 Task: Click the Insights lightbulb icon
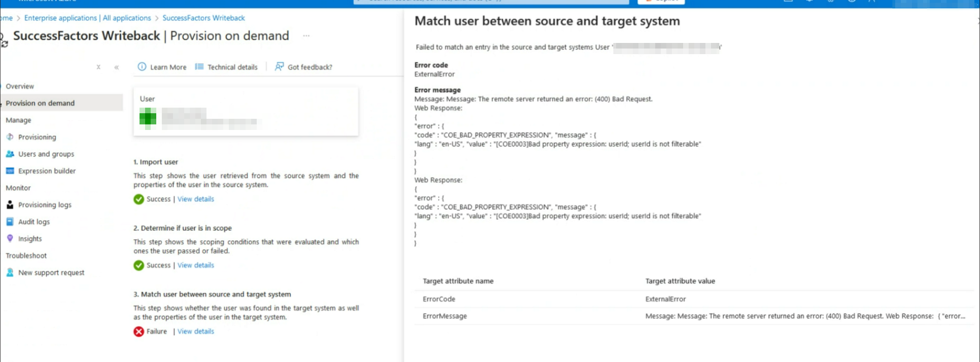click(10, 238)
